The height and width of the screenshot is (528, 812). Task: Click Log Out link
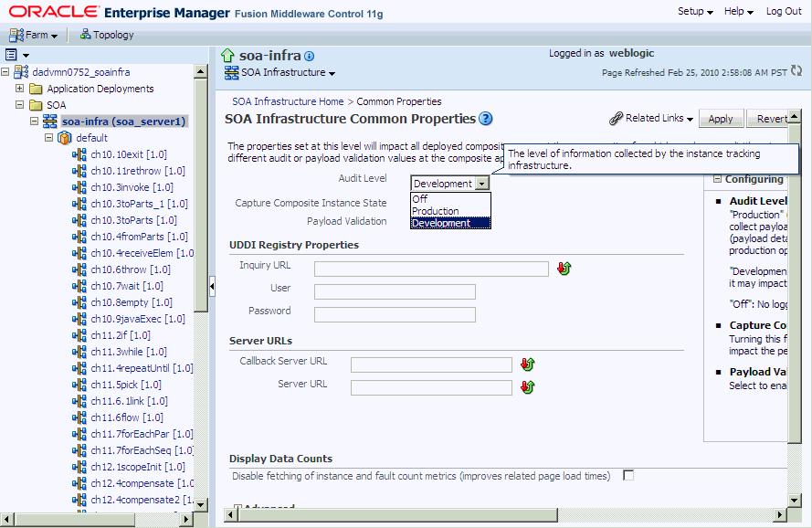point(784,11)
